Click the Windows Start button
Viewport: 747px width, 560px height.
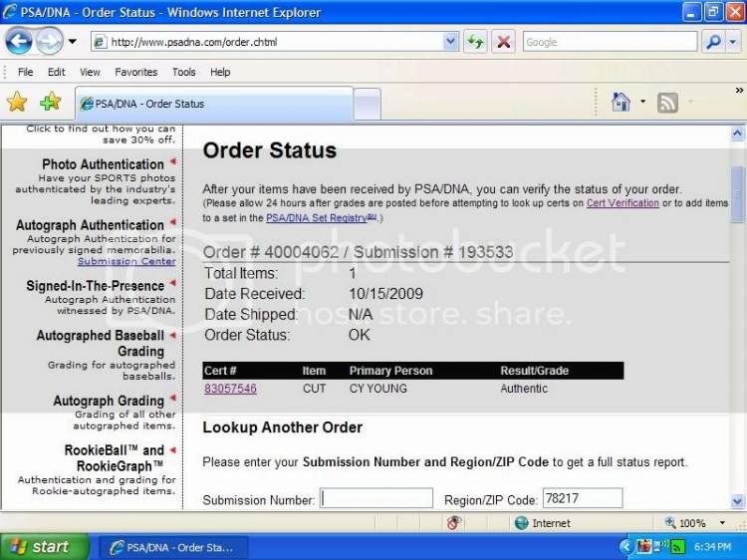44,547
